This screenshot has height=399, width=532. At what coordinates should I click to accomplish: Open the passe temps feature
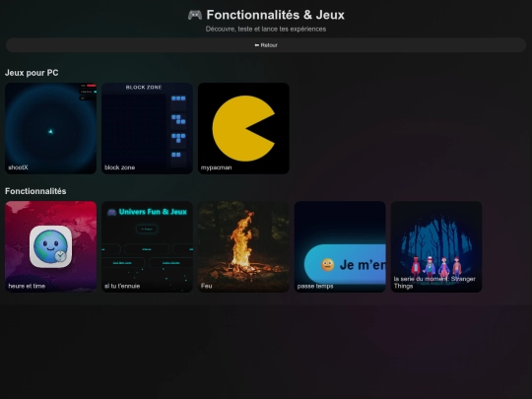tap(340, 246)
